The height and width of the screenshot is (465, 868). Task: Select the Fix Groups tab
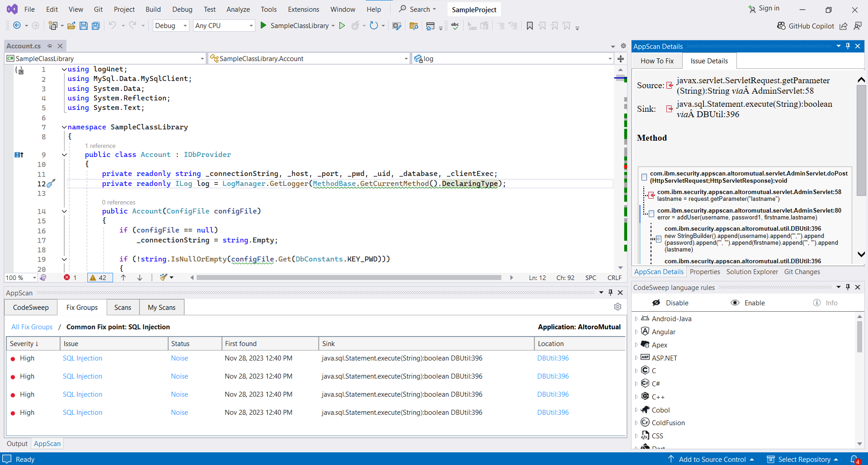(82, 307)
